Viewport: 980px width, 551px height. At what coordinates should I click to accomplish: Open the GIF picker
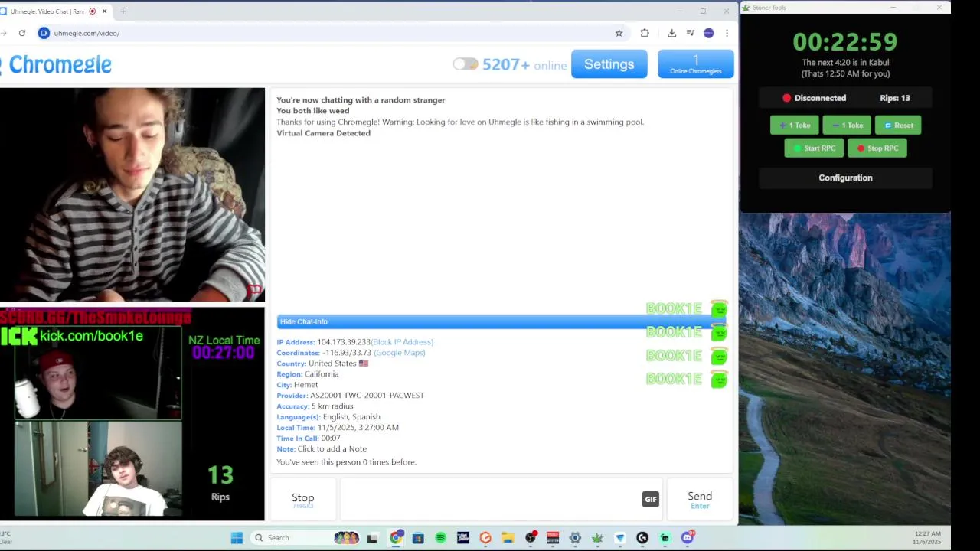click(x=650, y=499)
